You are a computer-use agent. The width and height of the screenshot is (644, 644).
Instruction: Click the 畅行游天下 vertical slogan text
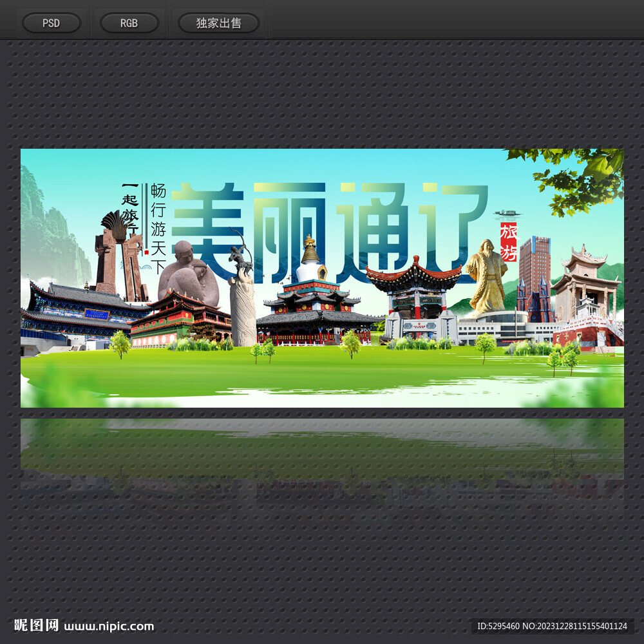(x=158, y=229)
